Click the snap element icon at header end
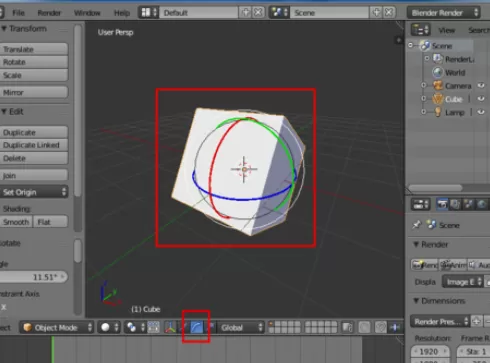This screenshot has height=363, width=490. click(x=396, y=327)
